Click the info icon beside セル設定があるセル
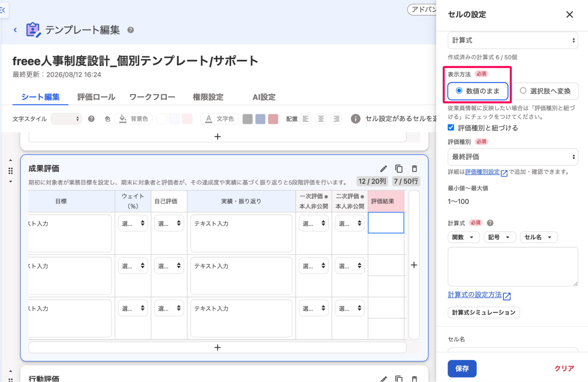Image resolution: width=588 pixels, height=382 pixels. [x=356, y=119]
